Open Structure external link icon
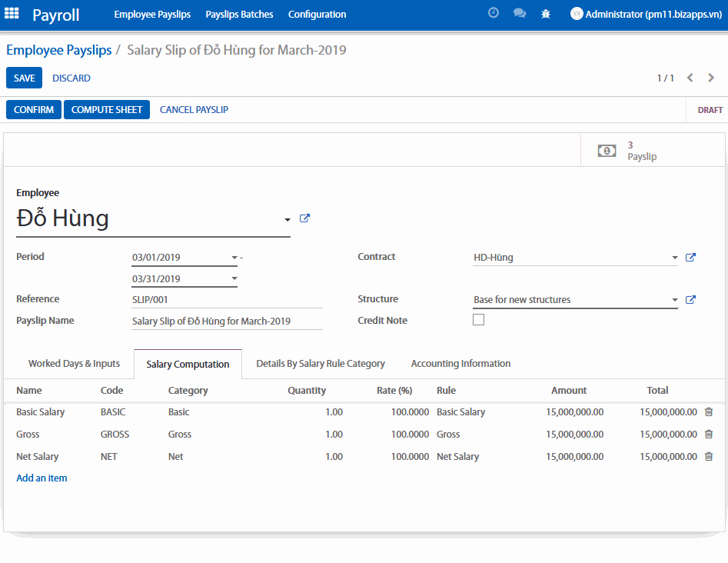The height and width of the screenshot is (563, 728). click(x=690, y=300)
